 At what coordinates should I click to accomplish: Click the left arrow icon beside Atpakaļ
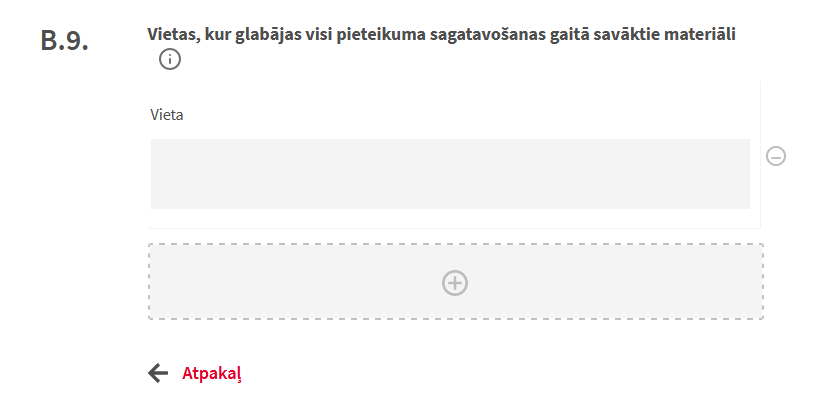158,373
